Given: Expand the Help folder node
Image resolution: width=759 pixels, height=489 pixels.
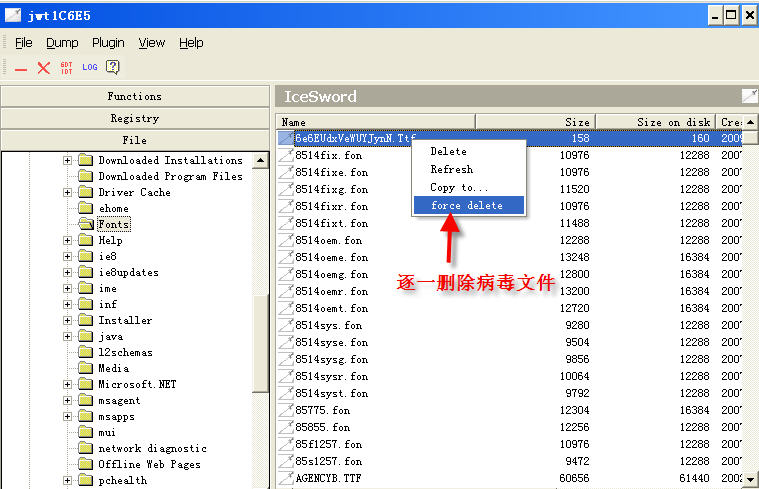Looking at the screenshot, I should pyautogui.click(x=67, y=240).
